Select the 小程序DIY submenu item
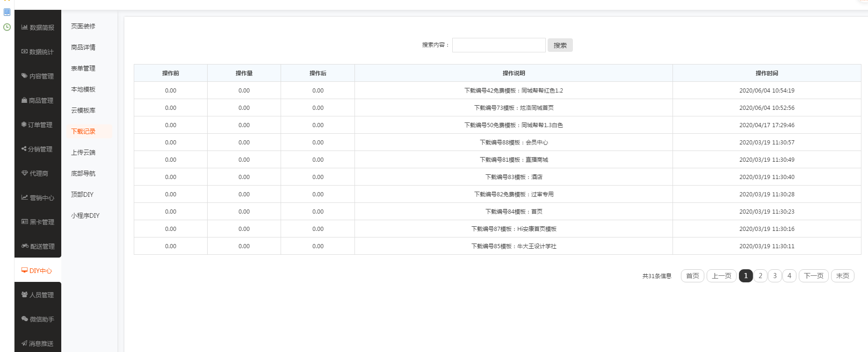The image size is (868, 352). pos(85,216)
